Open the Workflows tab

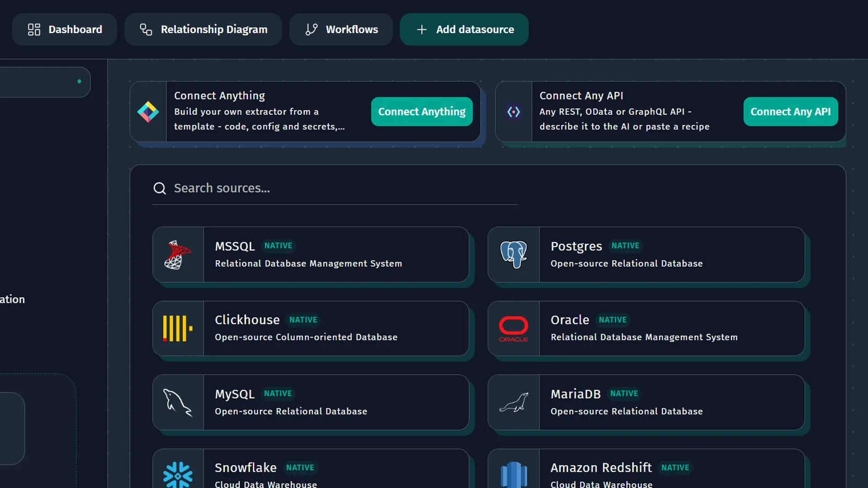(x=341, y=29)
